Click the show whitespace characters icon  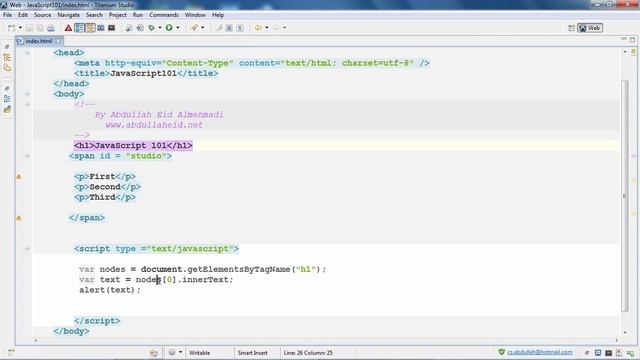pos(240,28)
